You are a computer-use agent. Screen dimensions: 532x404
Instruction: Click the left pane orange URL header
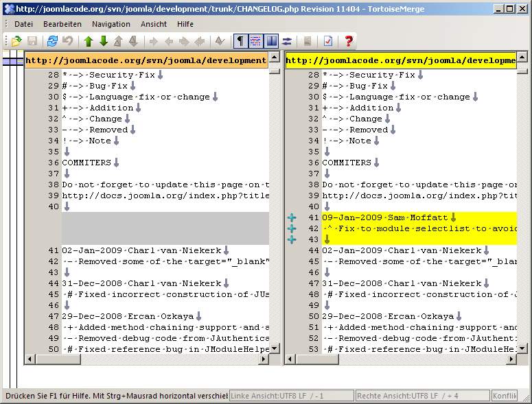[x=147, y=60]
